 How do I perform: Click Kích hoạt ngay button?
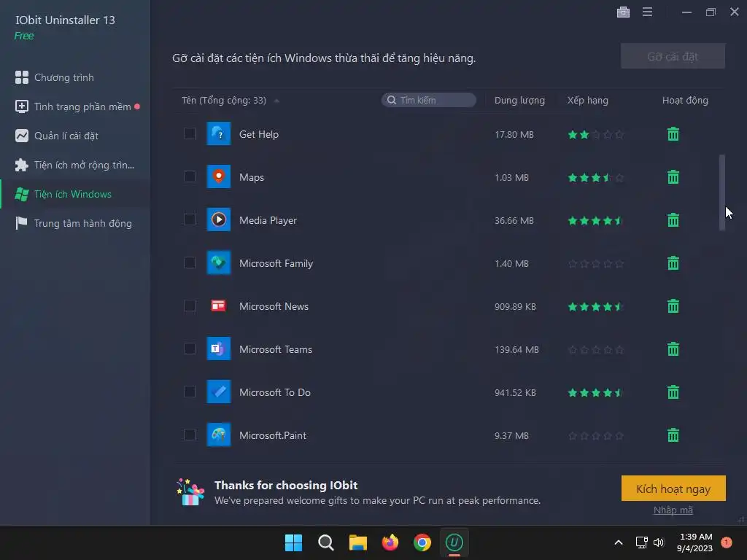673,489
